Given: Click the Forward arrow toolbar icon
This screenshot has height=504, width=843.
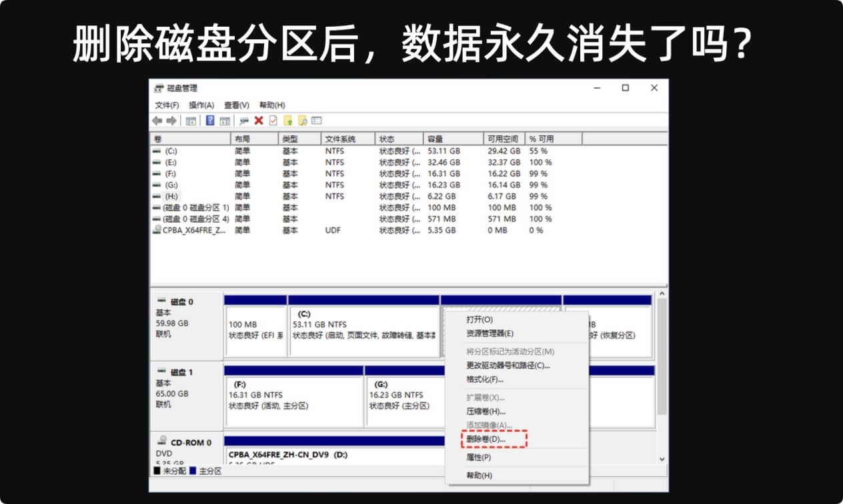Looking at the screenshot, I should coord(172,121).
